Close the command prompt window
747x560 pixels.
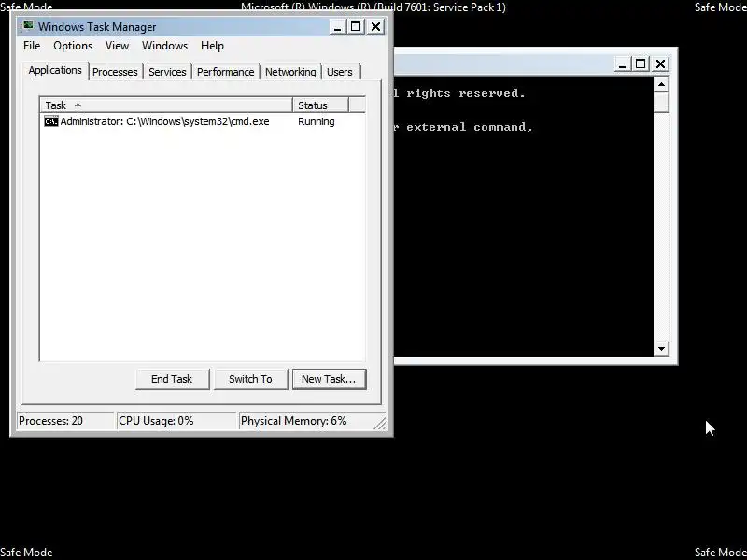[x=660, y=63]
